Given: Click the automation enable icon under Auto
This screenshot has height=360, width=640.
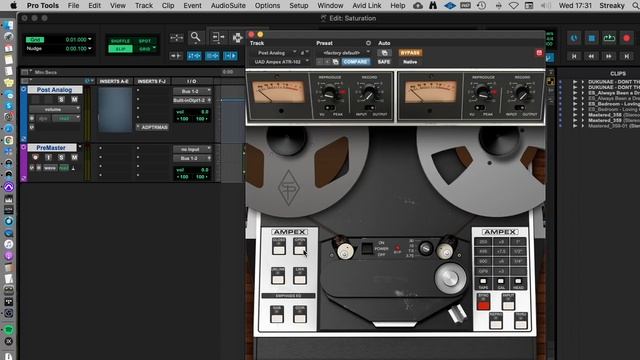Looking at the screenshot, I should tap(384, 53).
